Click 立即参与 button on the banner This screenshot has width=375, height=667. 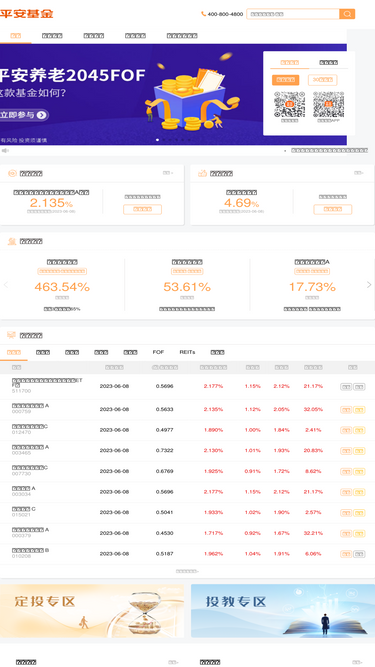click(23, 115)
